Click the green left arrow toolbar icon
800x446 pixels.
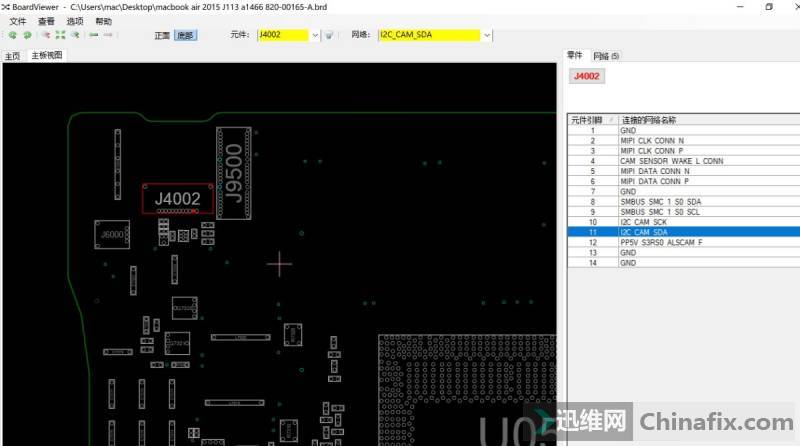coord(93,35)
